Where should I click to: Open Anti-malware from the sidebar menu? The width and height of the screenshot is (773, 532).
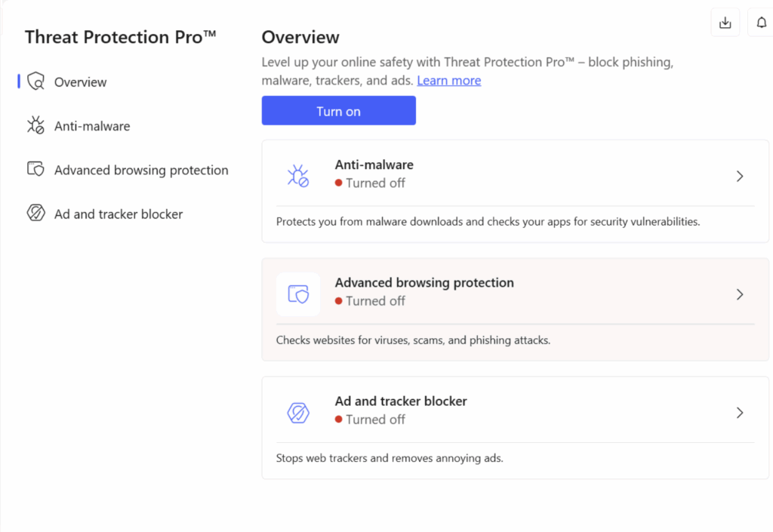tap(92, 125)
